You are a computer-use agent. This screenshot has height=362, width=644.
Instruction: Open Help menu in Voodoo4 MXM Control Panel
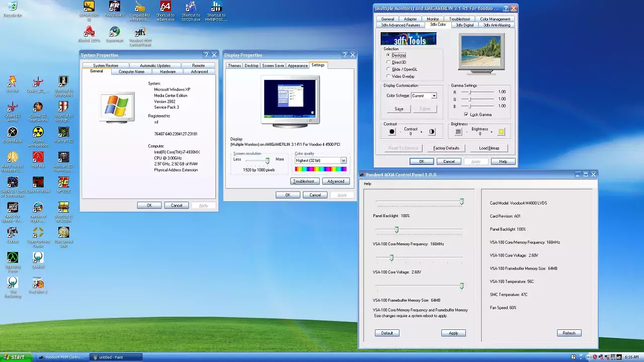pyautogui.click(x=367, y=184)
